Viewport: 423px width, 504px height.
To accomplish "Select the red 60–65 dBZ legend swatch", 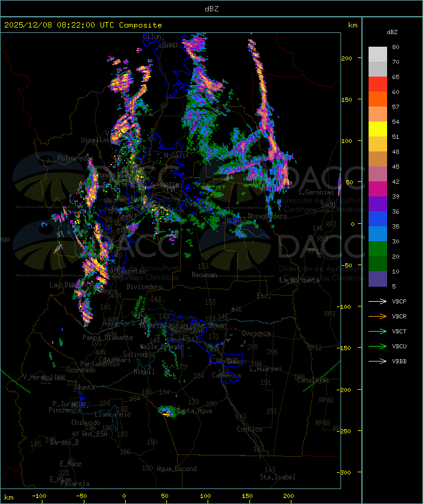I will (378, 84).
